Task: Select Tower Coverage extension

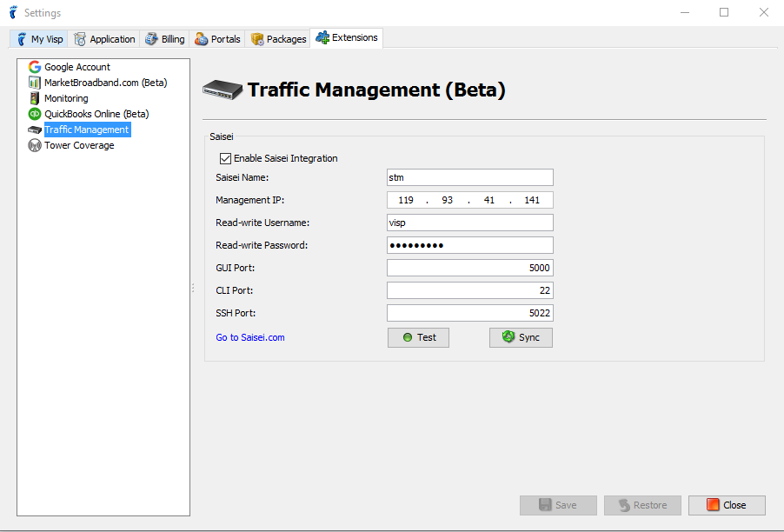Action: 79,145
